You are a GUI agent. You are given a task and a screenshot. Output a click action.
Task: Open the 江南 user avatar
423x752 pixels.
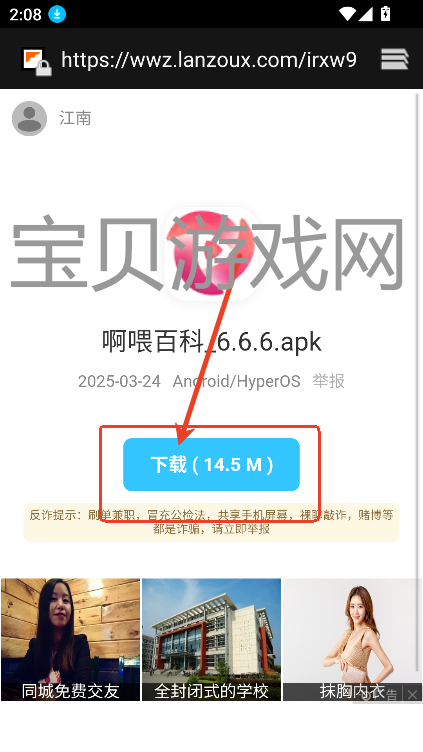point(29,118)
